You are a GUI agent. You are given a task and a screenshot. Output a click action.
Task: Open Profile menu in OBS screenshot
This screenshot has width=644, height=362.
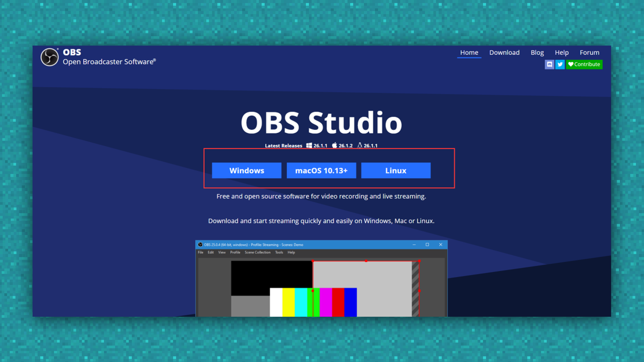(235, 252)
